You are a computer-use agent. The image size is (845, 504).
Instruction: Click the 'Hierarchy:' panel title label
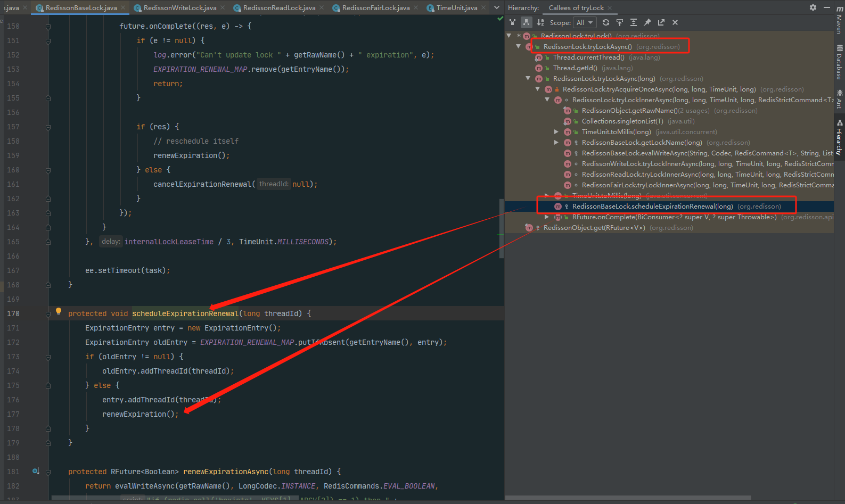tap(523, 7)
